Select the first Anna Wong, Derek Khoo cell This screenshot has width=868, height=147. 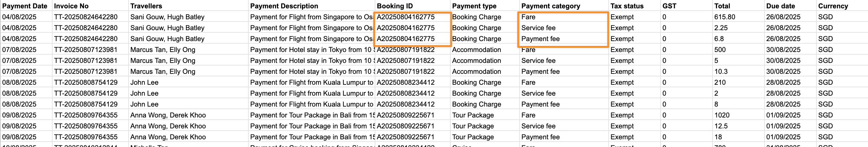(188, 115)
